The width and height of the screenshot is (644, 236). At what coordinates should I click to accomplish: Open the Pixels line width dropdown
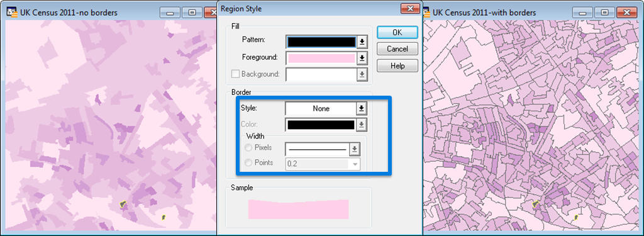(x=354, y=149)
